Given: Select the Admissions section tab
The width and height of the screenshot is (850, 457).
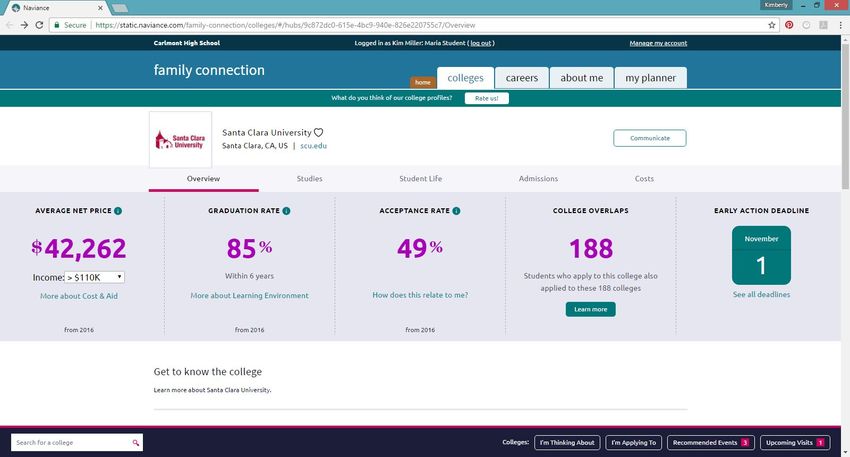Looking at the screenshot, I should pyautogui.click(x=538, y=179).
